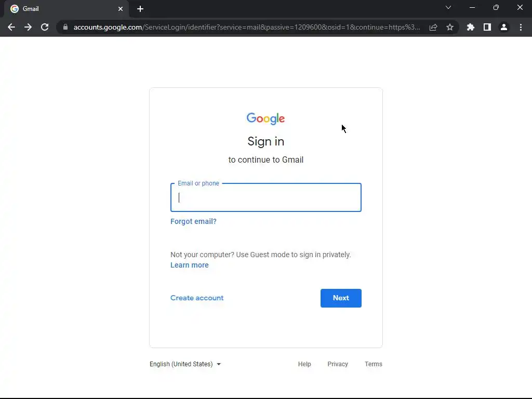
Task: Focus the Email or phone field
Action: tap(265, 197)
